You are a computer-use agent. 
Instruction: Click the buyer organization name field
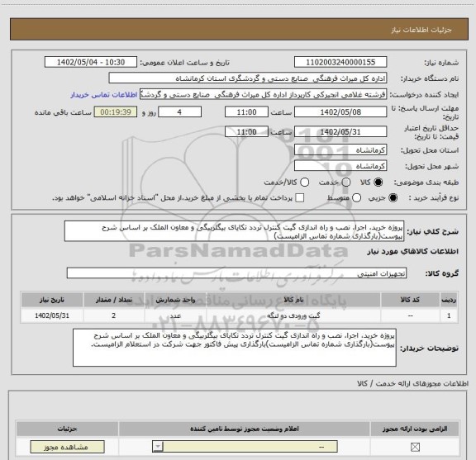point(248,78)
